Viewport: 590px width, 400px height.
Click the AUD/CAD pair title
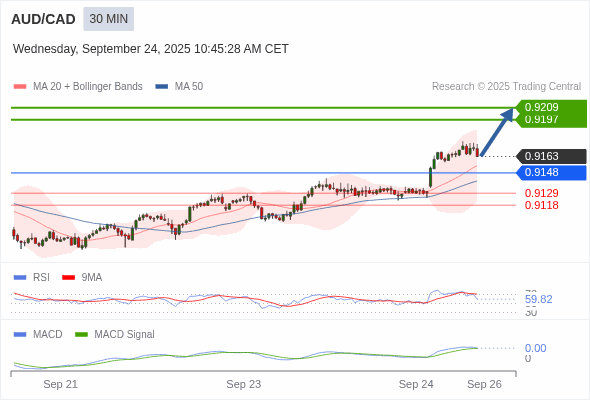pyautogui.click(x=43, y=19)
